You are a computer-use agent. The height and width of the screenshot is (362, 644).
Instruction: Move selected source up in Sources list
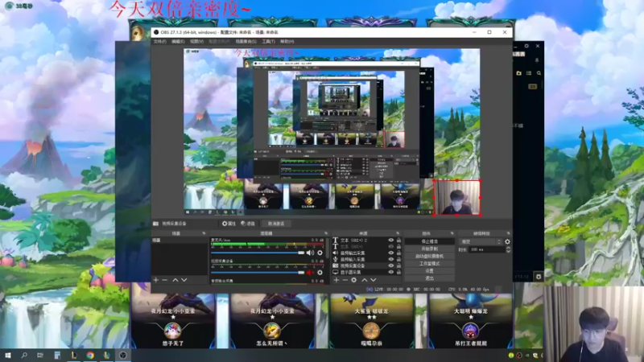(365, 280)
